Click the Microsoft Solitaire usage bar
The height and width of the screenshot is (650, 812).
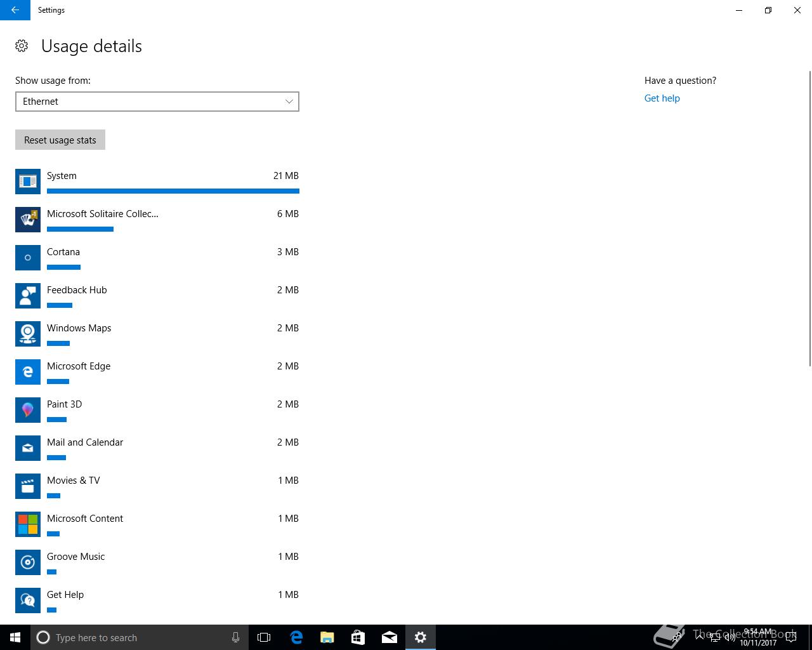tap(80, 229)
